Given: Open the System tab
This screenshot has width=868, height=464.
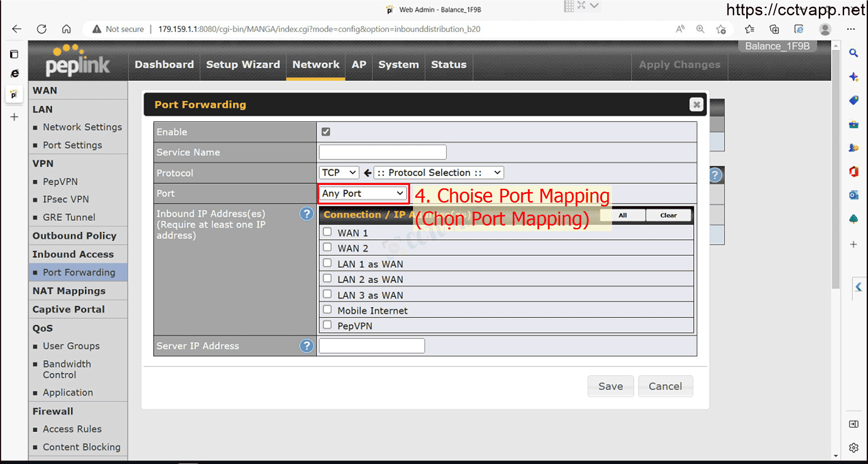Looking at the screenshot, I should click(398, 65).
